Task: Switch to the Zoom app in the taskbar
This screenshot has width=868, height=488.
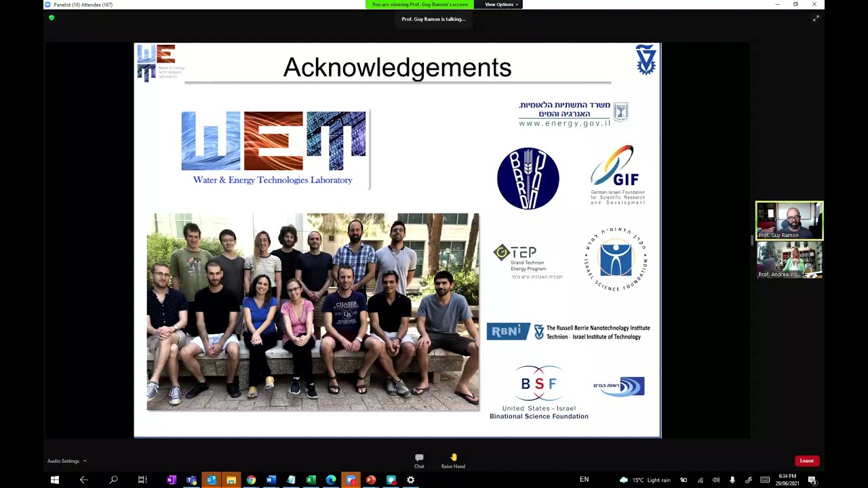Action: [351, 480]
